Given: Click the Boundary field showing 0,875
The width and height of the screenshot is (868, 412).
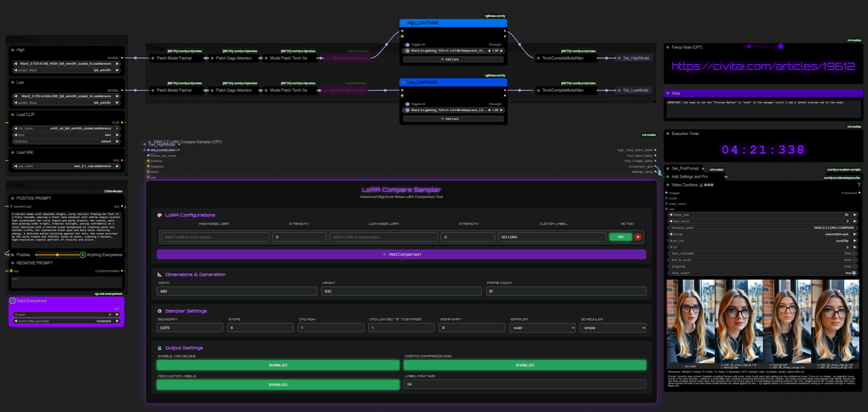Looking at the screenshot, I should 190,328.
